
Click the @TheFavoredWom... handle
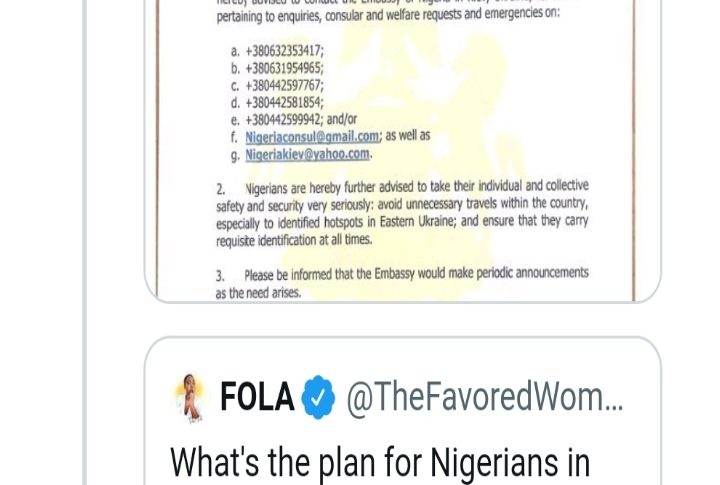pos(484,398)
